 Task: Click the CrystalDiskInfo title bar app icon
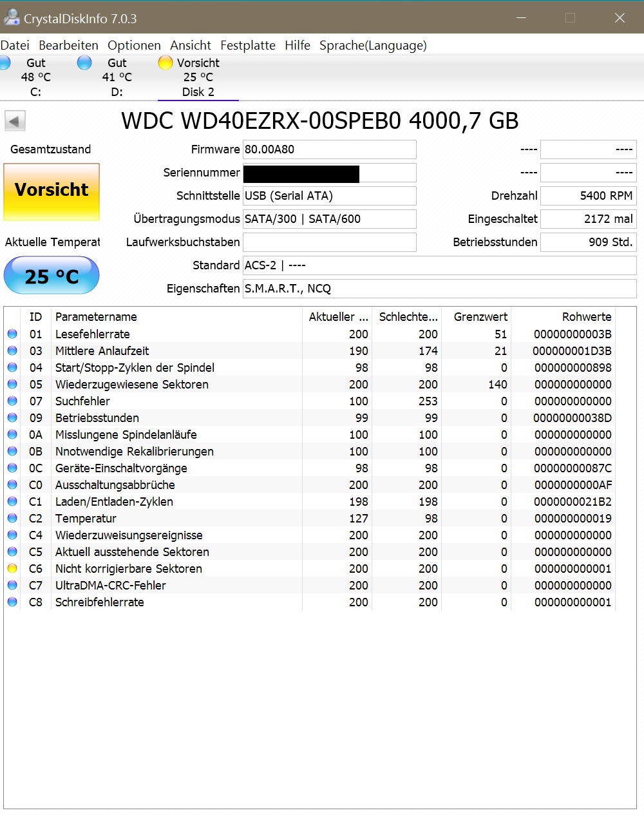point(11,18)
